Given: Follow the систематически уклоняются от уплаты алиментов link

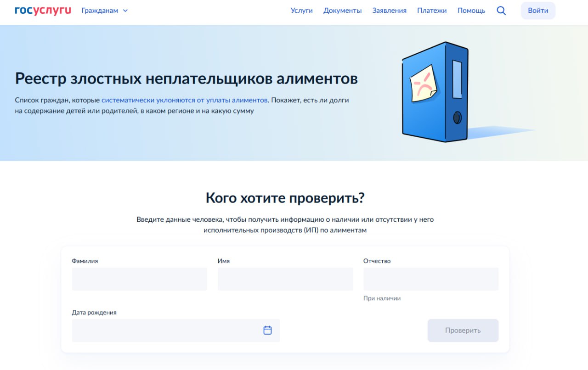Looking at the screenshot, I should point(184,100).
